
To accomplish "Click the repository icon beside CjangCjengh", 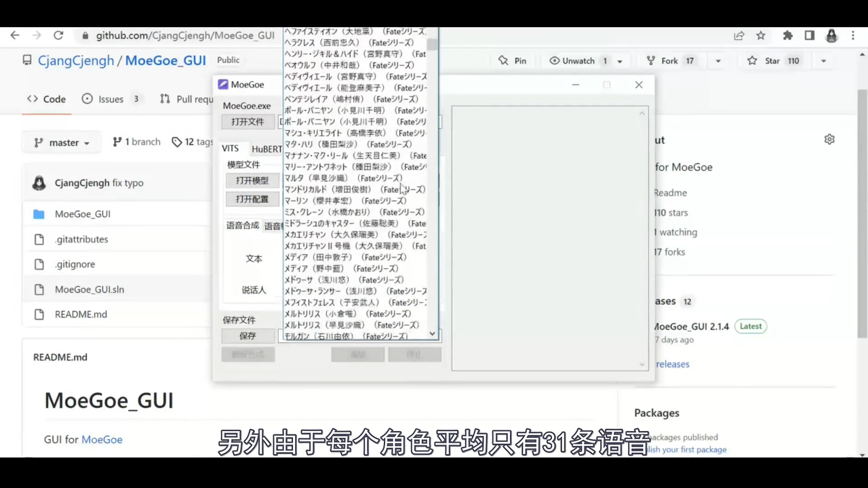I will 27,60.
